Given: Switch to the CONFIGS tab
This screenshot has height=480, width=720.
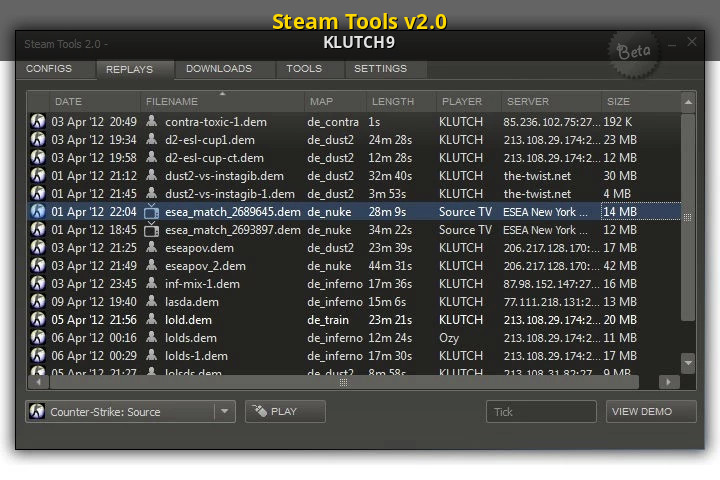Looking at the screenshot, I should (x=49, y=69).
